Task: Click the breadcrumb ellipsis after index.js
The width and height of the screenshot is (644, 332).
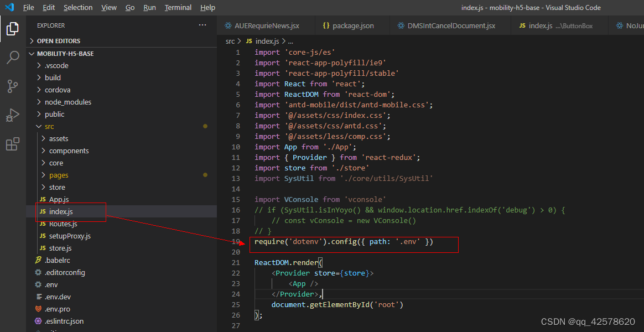Action: (x=290, y=40)
